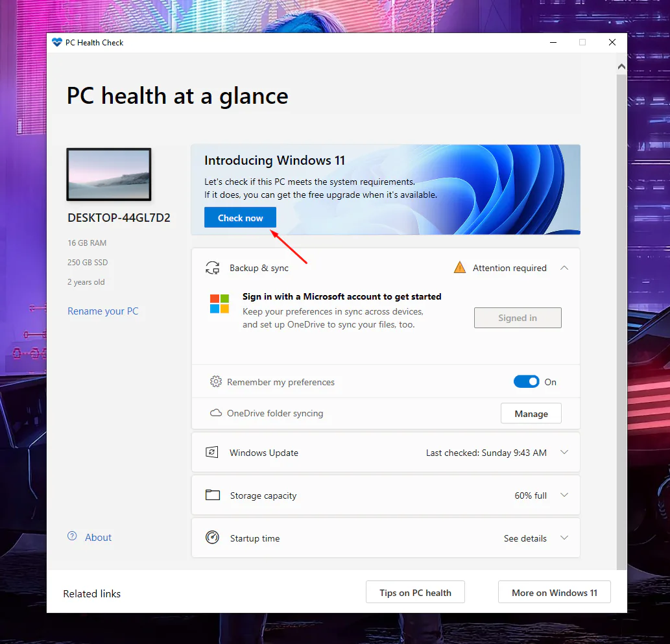Screen dimensions: 670x644
Task: Click the Storage capacity folder icon
Action: (x=212, y=495)
